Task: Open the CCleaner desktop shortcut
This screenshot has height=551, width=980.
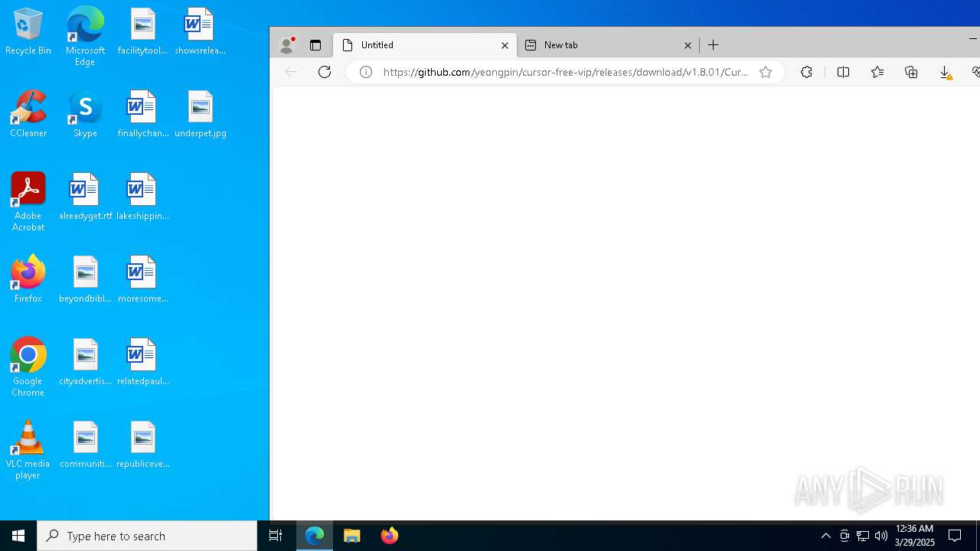Action: pos(28,114)
